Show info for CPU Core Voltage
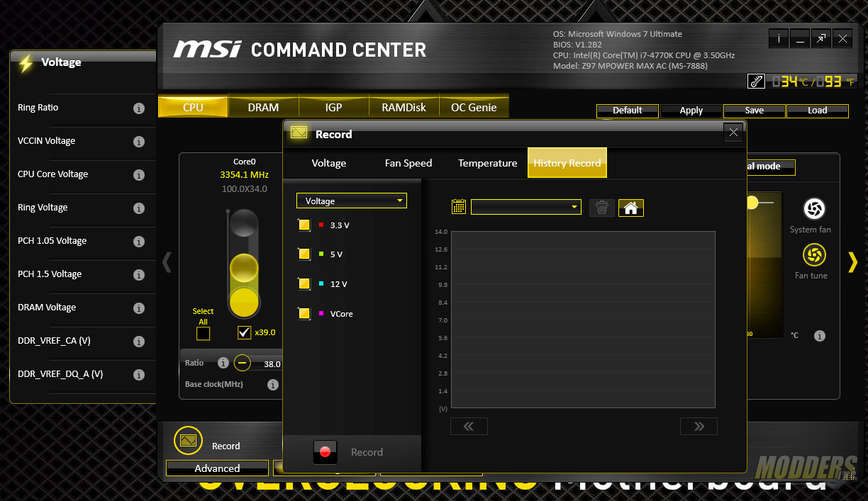Viewport: 868px width, 501px height. pyautogui.click(x=139, y=175)
